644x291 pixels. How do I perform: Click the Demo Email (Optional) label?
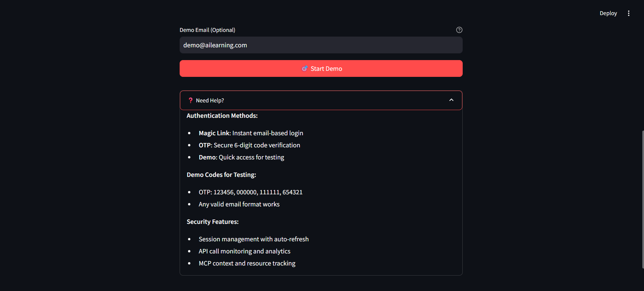(207, 30)
